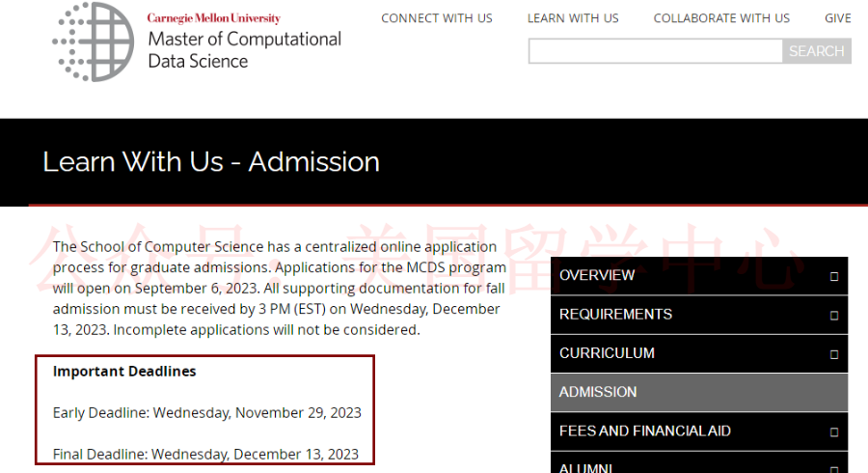This screenshot has width=868, height=473.
Task: Open the Give menu item
Action: (837, 18)
